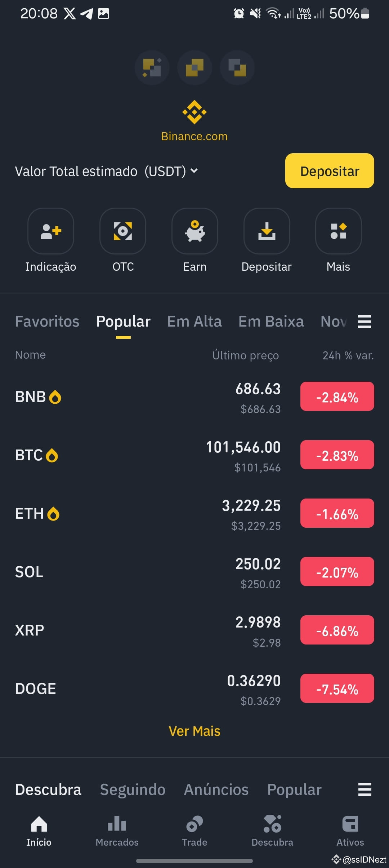This screenshot has height=868, width=389.
Task: Tap the yellow Depositar button
Action: tap(330, 171)
